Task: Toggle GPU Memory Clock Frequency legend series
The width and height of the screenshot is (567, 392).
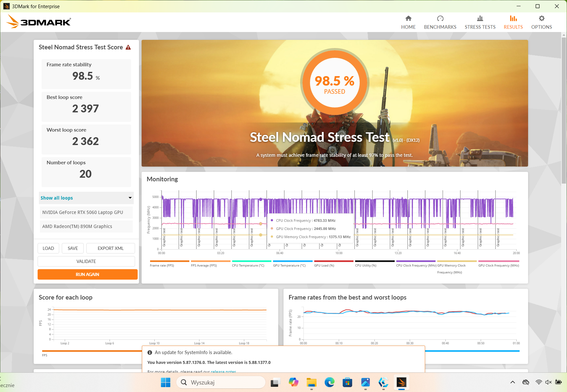Action: (x=457, y=267)
